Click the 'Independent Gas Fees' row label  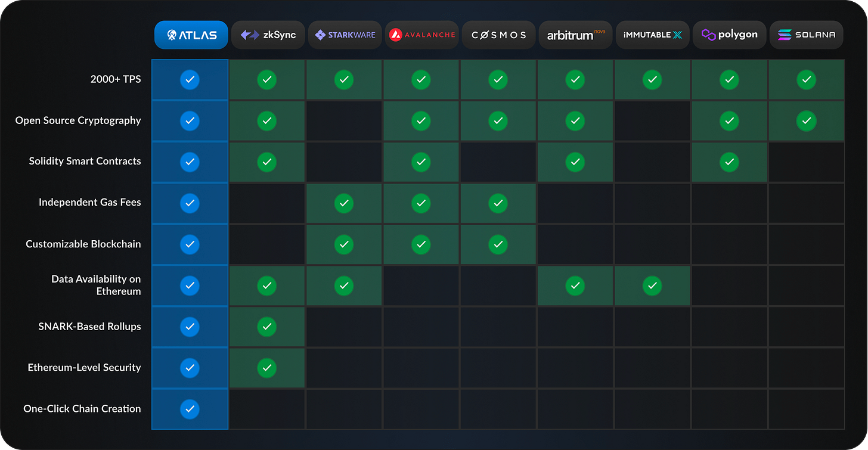click(90, 203)
